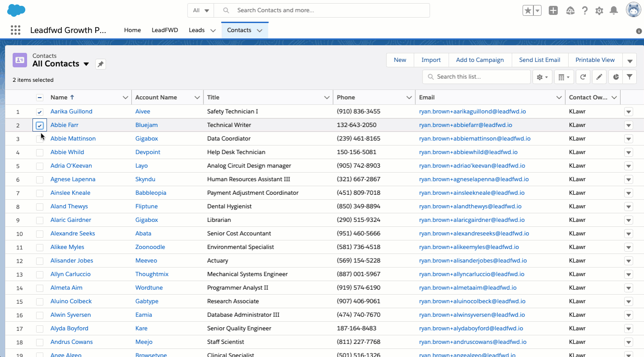Email ryan.brown+abbiewhild@leadfwd.io
Viewport: 644px width, 357px height.
click(x=468, y=152)
